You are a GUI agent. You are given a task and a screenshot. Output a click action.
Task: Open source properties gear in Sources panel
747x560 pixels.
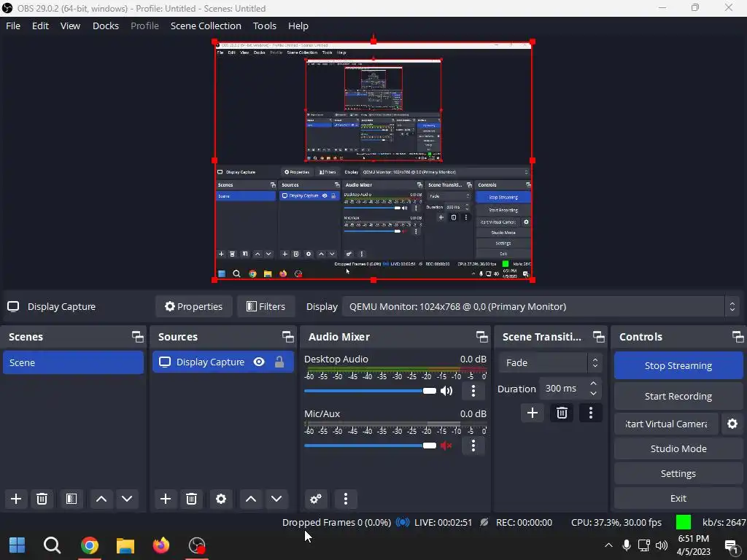pyautogui.click(x=221, y=499)
